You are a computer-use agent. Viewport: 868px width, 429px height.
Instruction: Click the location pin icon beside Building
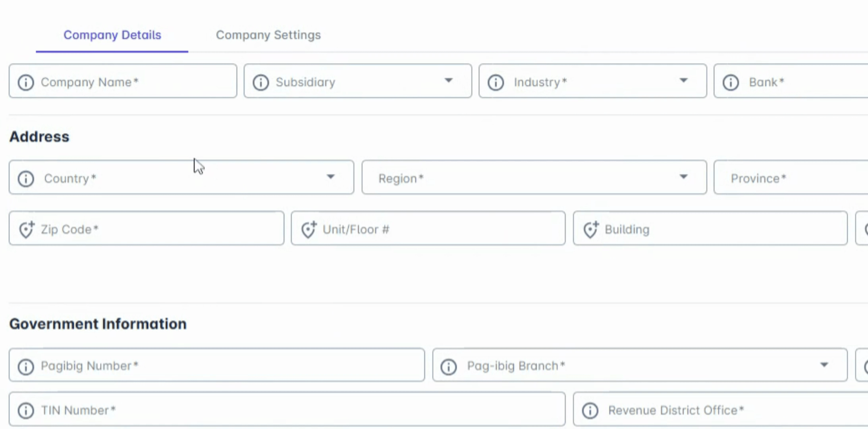(x=590, y=229)
